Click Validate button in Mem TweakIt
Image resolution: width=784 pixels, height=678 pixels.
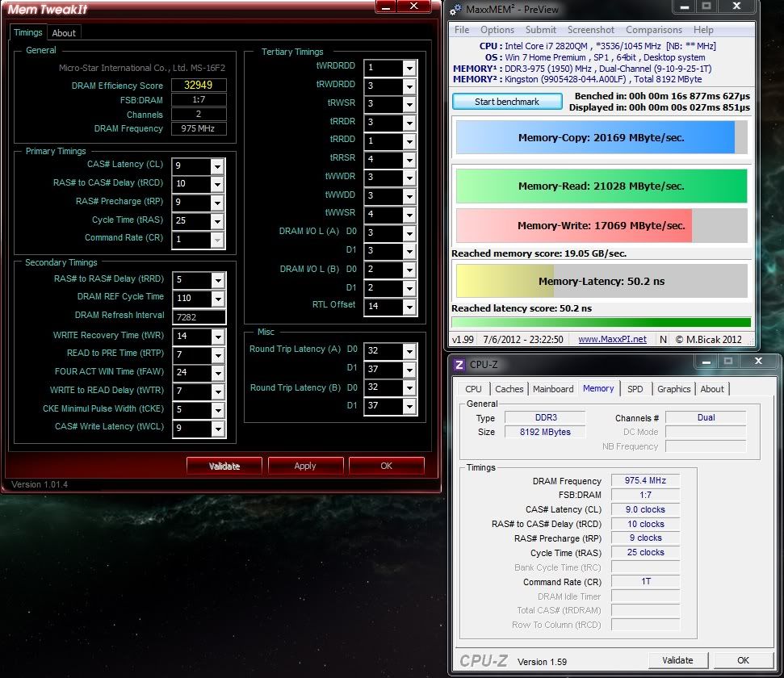coord(224,466)
